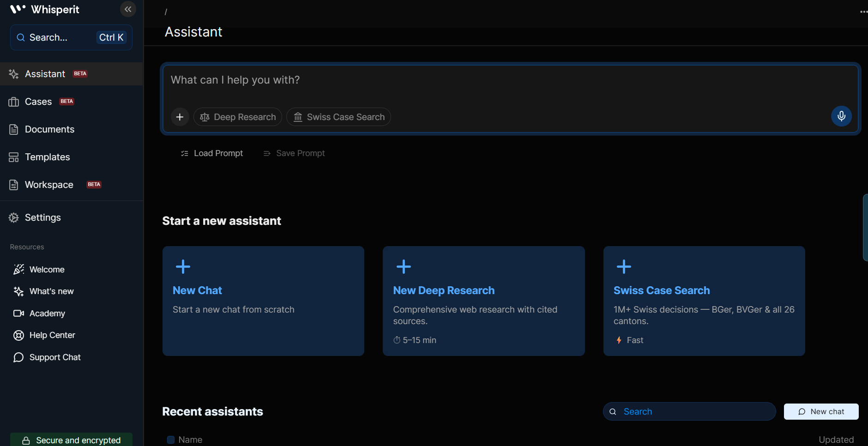The height and width of the screenshot is (446, 868).
Task: Collapse the sidebar with the double-chevron button
Action: pyautogui.click(x=128, y=9)
